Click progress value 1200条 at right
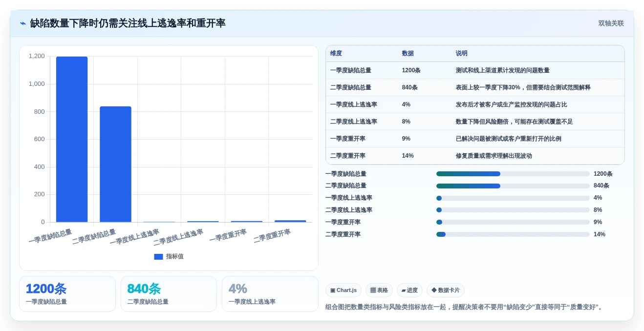This screenshot has width=644, height=331. (603, 174)
